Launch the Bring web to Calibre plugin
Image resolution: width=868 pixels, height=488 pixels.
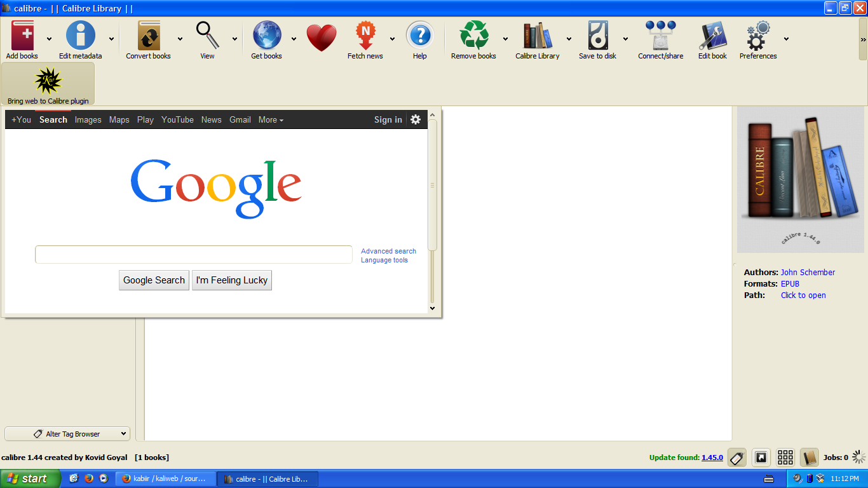coord(48,84)
